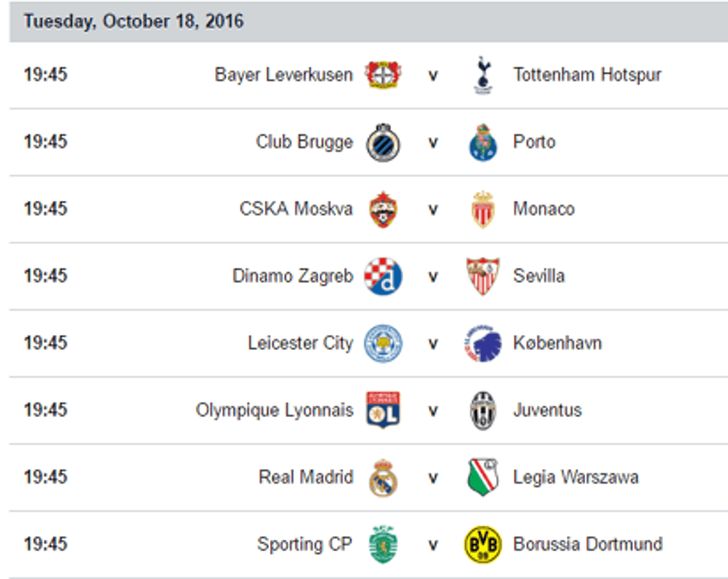Open the Legia Warszawa team link

576,477
